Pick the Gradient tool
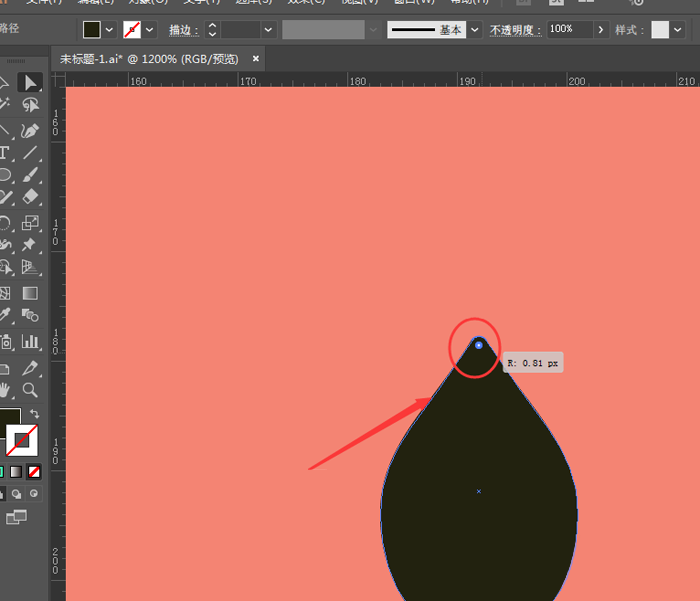This screenshot has height=601, width=700. (x=30, y=293)
